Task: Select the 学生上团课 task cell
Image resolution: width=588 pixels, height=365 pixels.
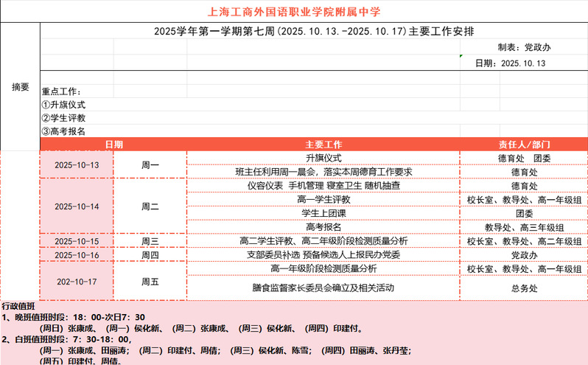Action: [x=323, y=213]
